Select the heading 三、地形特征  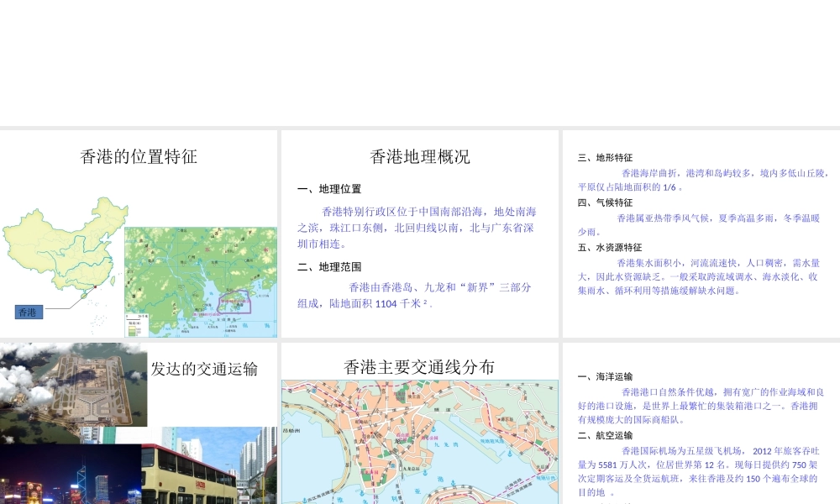coord(606,157)
